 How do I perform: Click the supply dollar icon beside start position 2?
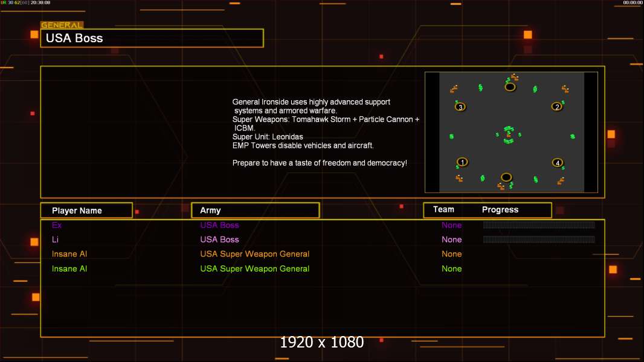[x=563, y=102]
